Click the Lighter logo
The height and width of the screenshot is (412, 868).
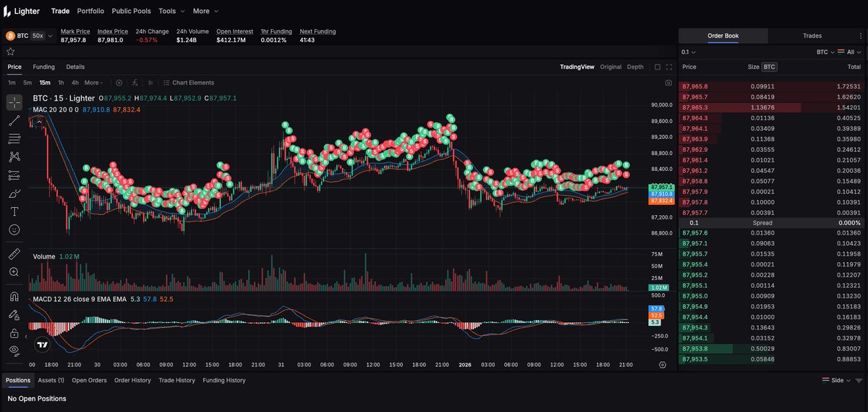(23, 11)
